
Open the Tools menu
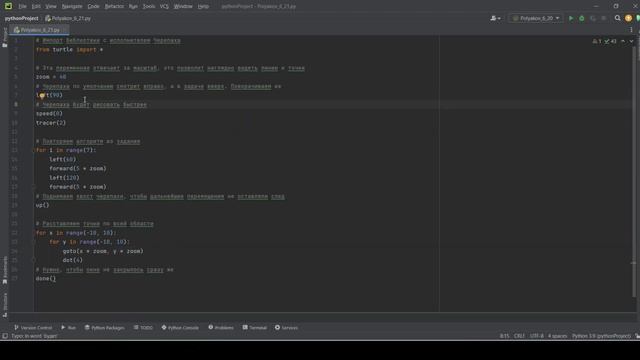click(149, 6)
